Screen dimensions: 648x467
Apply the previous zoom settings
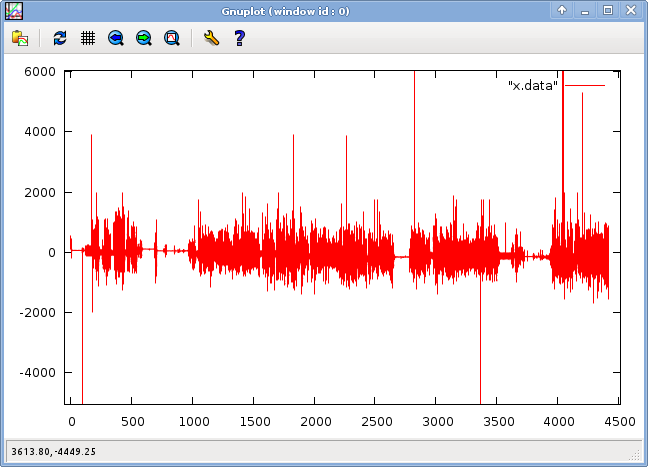[116, 38]
